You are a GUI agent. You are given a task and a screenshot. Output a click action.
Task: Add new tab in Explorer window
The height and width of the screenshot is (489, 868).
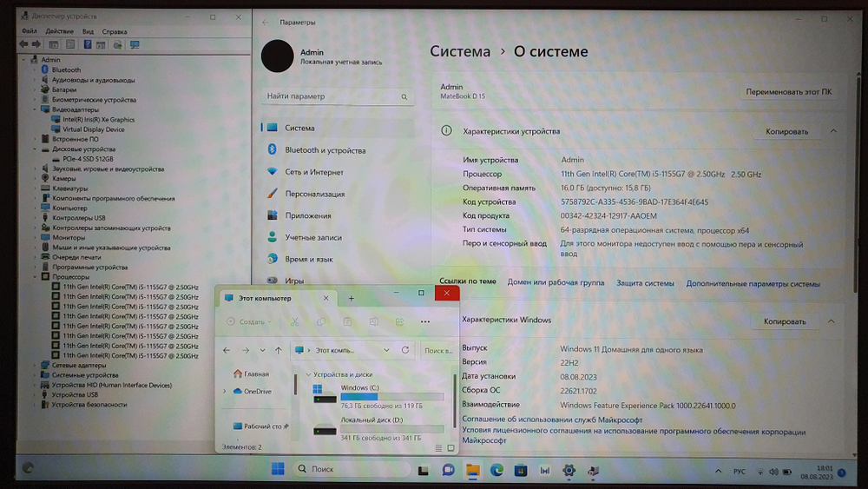(351, 299)
